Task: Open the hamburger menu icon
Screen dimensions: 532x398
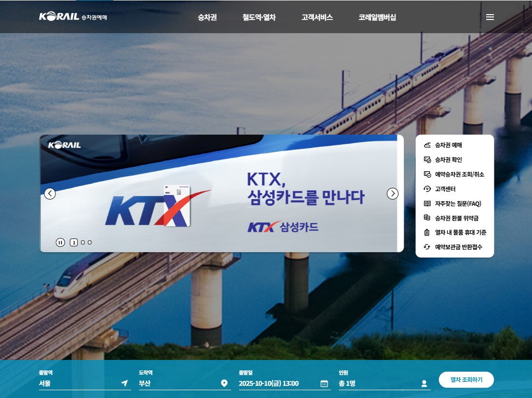Action: 490,17
